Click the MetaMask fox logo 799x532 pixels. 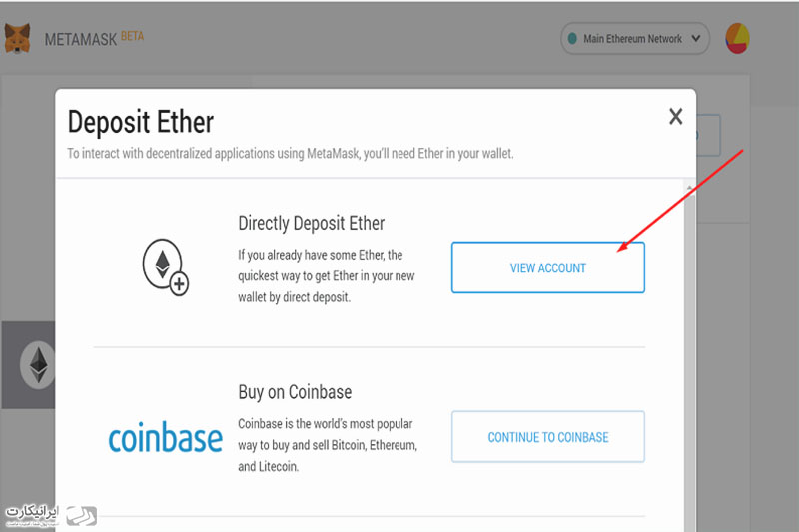point(17,38)
